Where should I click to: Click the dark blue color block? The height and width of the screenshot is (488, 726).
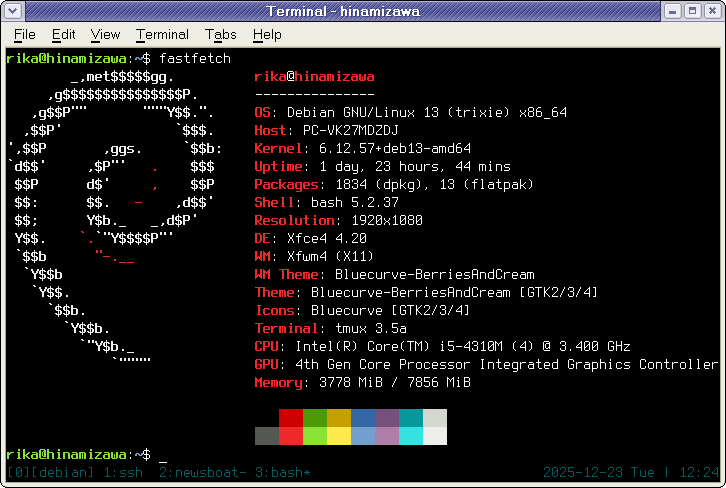[363, 418]
